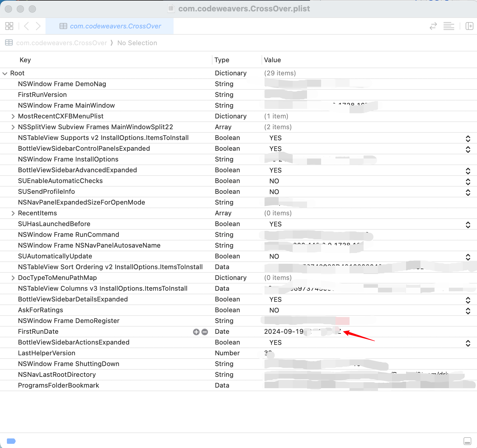This screenshot has width=477, height=448.
Task: Add a new editor pane
Action: pos(469,26)
